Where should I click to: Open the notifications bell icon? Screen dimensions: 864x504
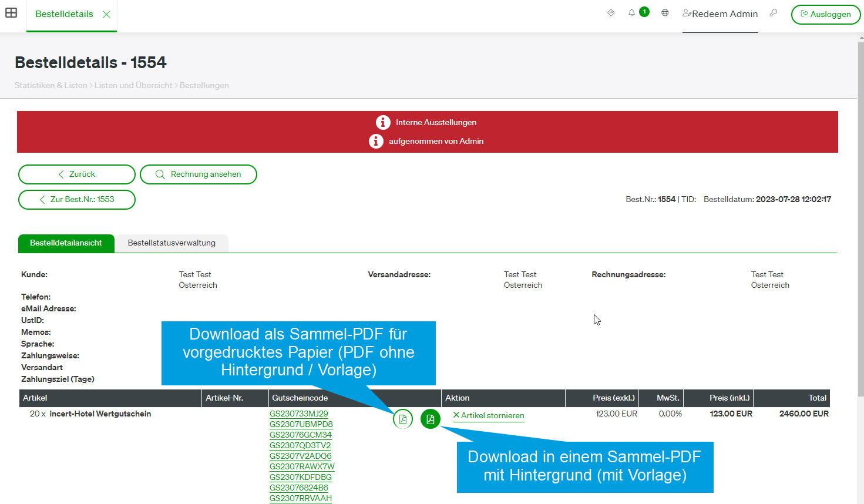tap(631, 12)
